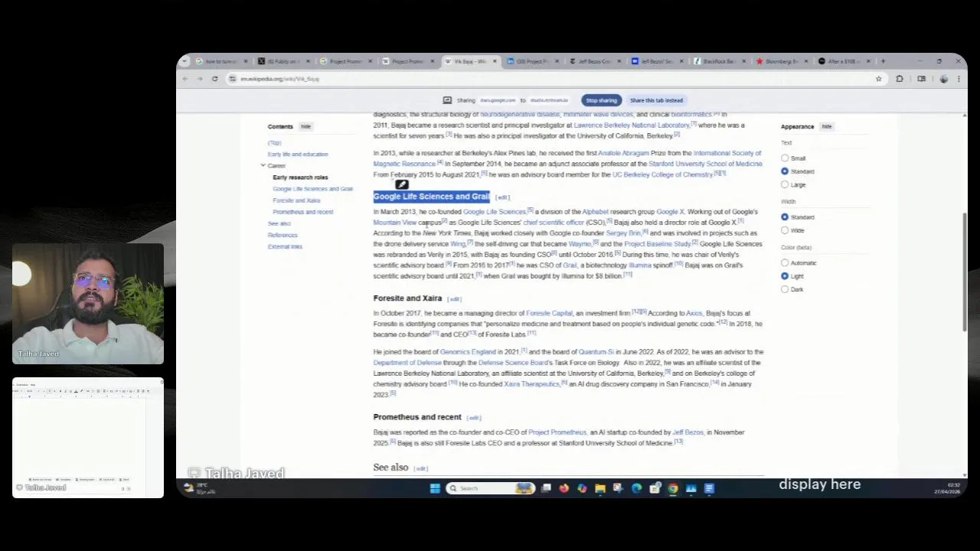
Task: Go to Prometheus and recent in Contents
Action: [303, 212]
